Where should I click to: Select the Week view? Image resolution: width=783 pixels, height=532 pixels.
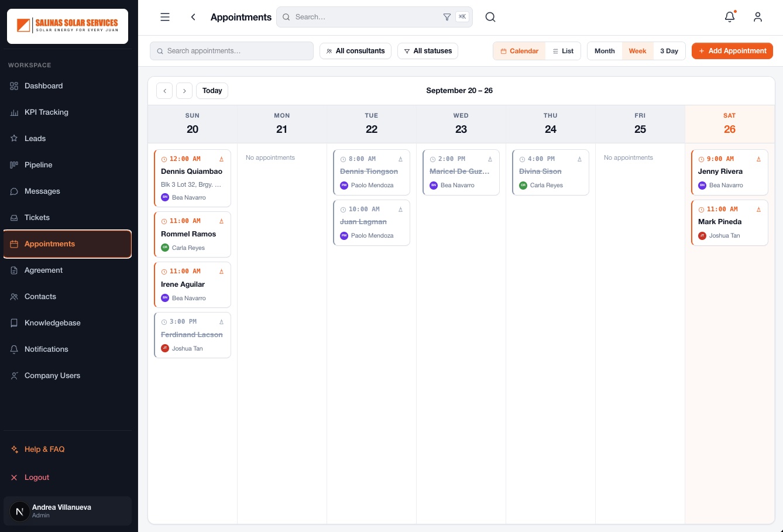(x=637, y=51)
